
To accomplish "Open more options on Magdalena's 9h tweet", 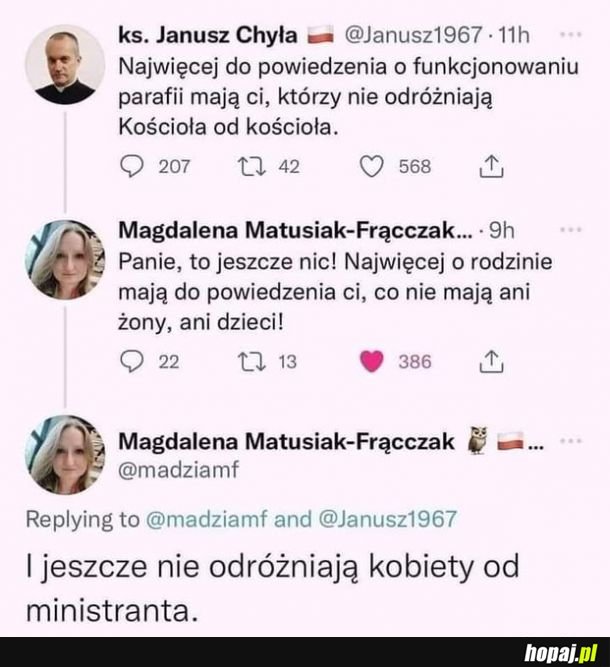I will [x=572, y=229].
